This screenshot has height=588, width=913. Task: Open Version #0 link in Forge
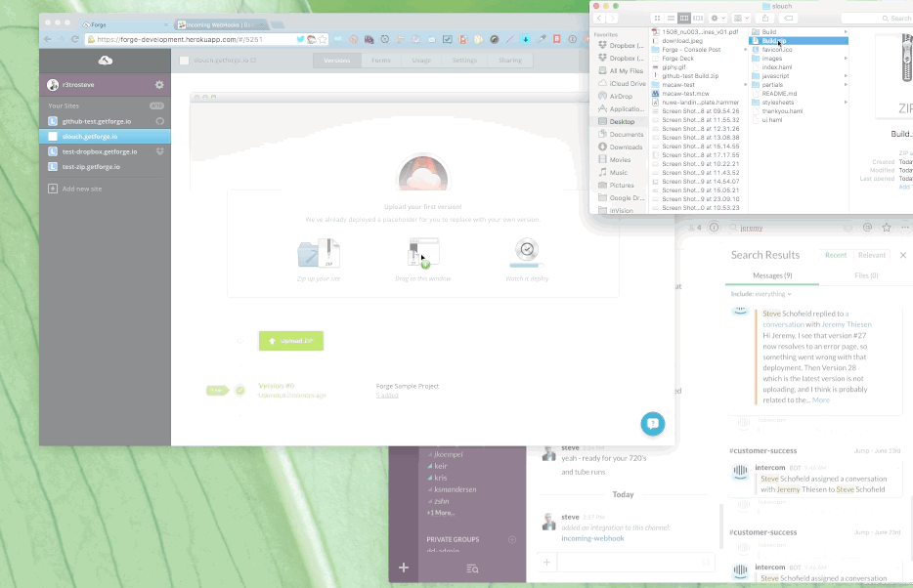click(276, 386)
